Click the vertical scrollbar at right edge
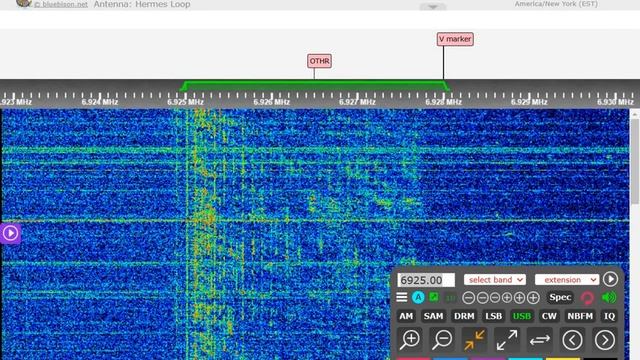The width and height of the screenshot is (640, 360). pyautogui.click(x=635, y=161)
